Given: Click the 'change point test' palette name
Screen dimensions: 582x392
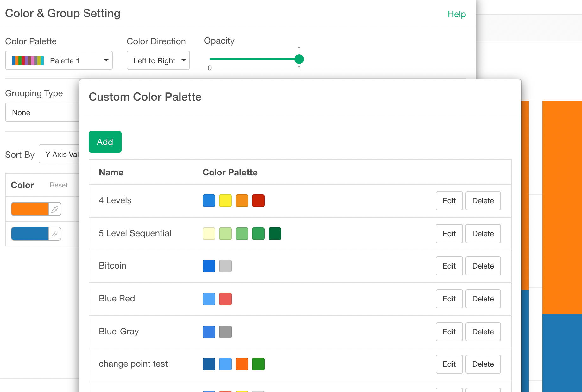Looking at the screenshot, I should point(133,364).
